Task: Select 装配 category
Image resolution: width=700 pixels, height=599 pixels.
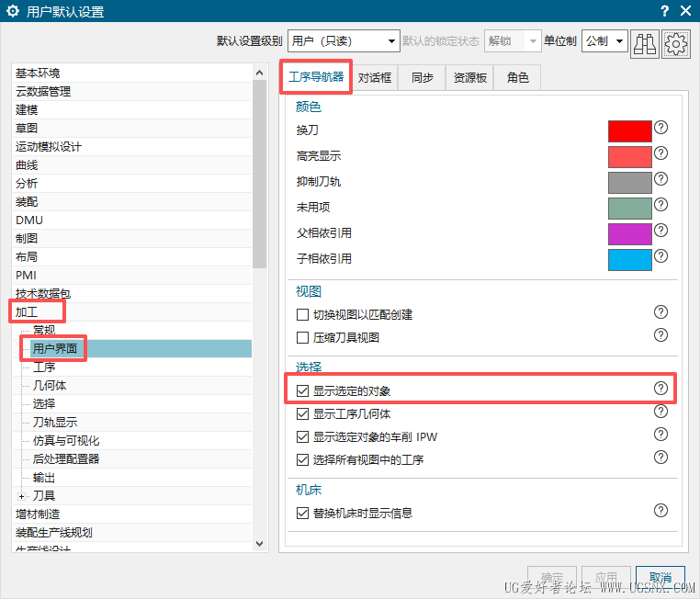Action: 132,202
